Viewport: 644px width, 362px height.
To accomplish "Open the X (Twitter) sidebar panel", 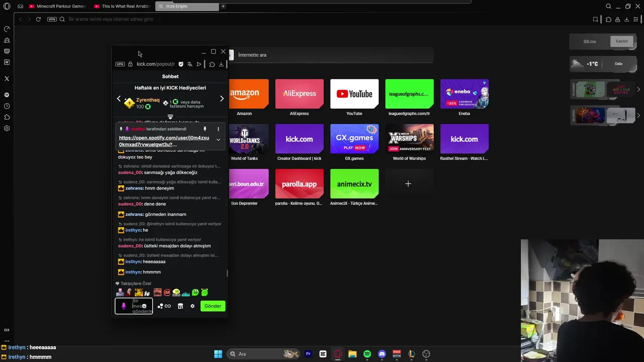I will (7, 78).
